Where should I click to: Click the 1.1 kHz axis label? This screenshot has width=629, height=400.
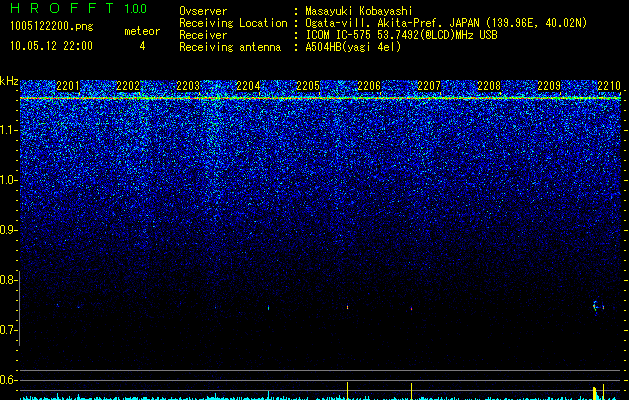tap(8, 130)
